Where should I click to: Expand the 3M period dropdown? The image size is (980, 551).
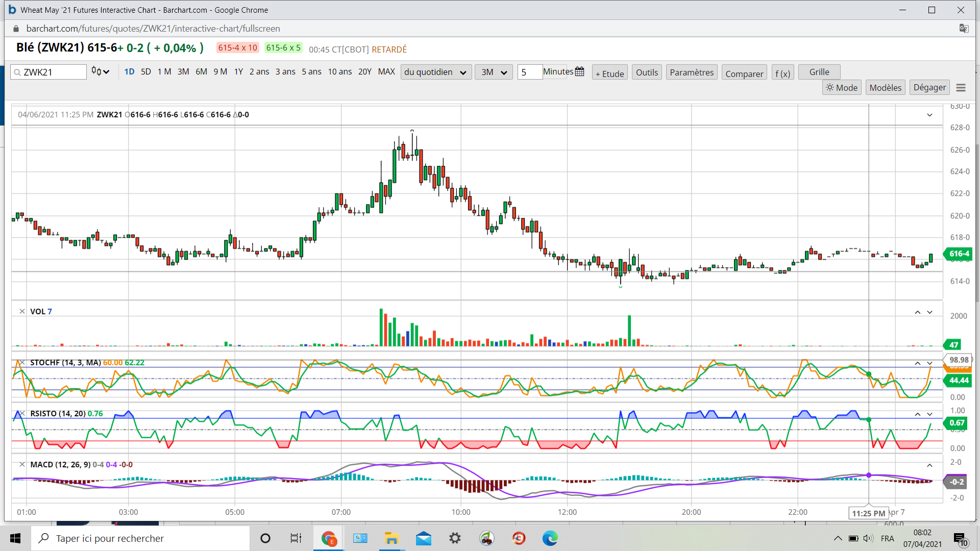pos(493,72)
